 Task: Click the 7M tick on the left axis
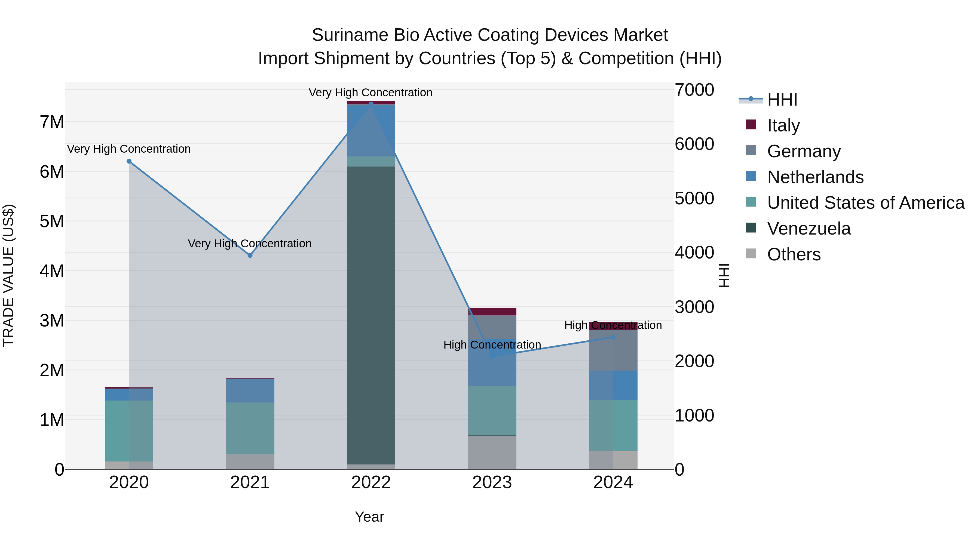[x=52, y=122]
